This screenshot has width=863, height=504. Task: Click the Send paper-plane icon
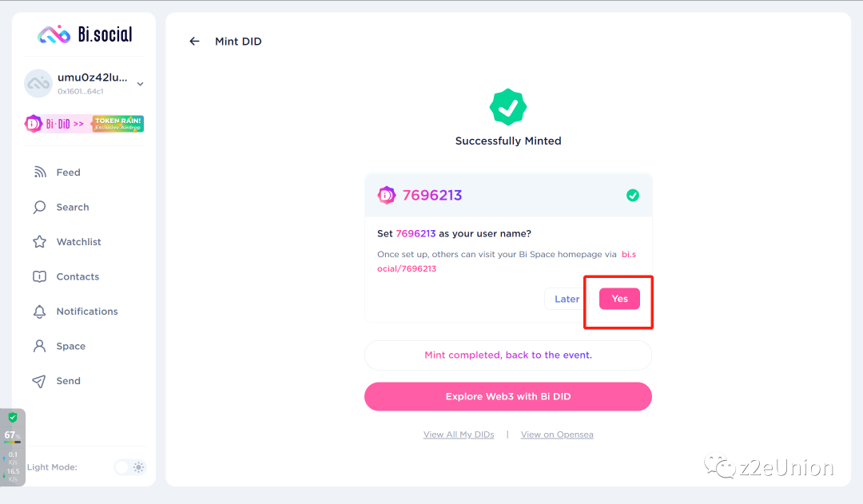[38, 380]
